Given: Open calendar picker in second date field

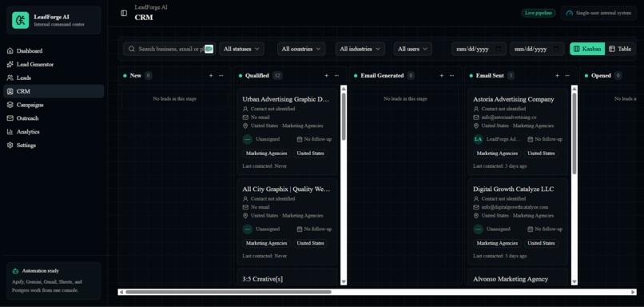Looking at the screenshot, I should pos(557,49).
